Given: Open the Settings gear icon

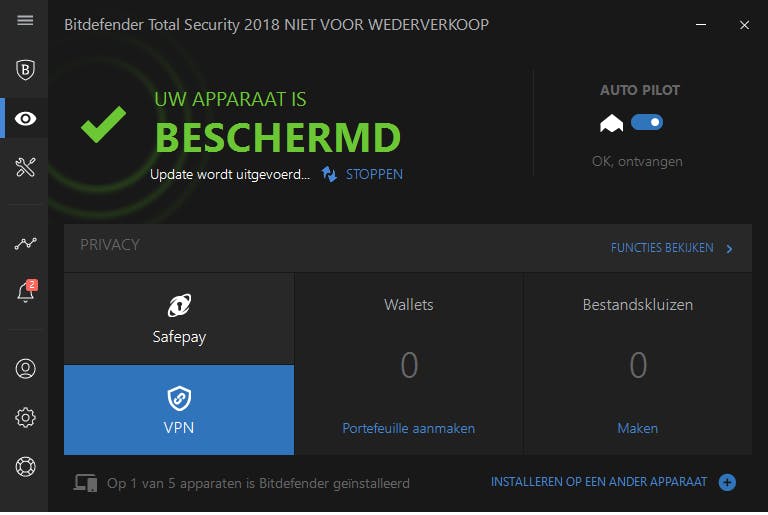Looking at the screenshot, I should tap(25, 417).
